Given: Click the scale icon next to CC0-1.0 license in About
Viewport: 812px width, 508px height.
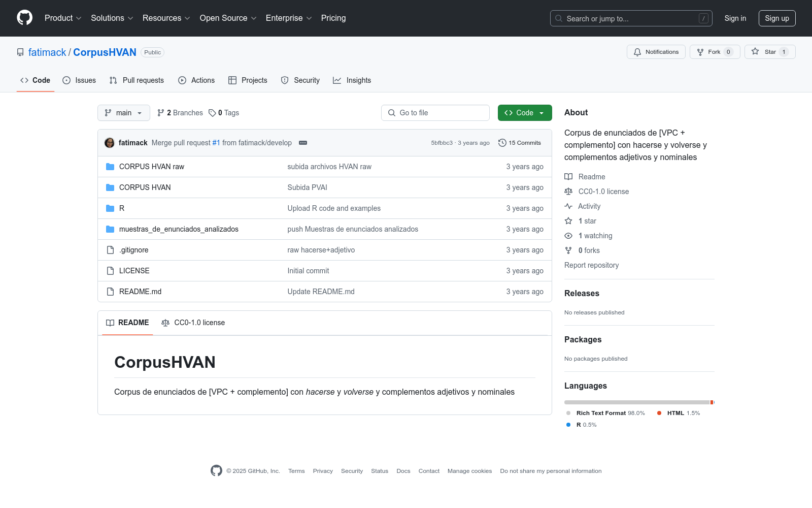Looking at the screenshot, I should click(x=568, y=192).
